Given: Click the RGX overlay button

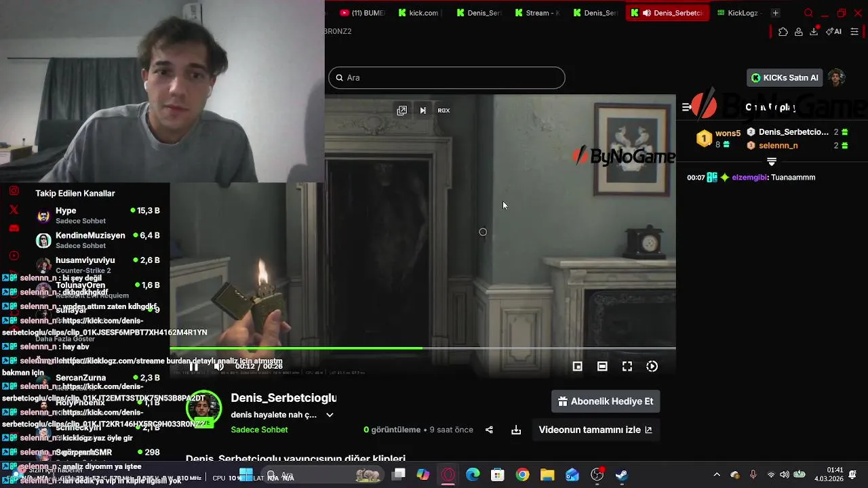Looking at the screenshot, I should pyautogui.click(x=443, y=110).
